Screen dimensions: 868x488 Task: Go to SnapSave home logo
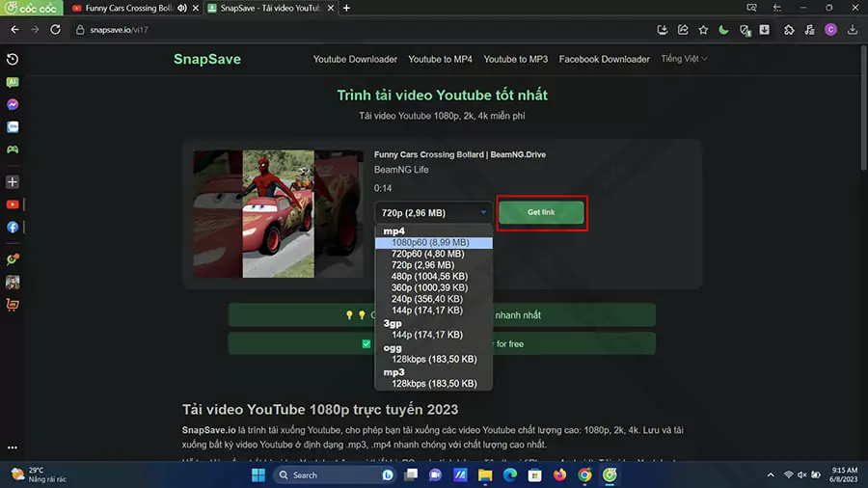(207, 59)
